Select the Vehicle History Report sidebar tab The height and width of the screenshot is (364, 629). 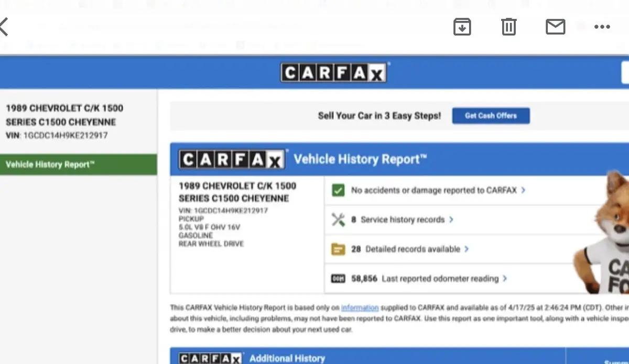click(78, 164)
